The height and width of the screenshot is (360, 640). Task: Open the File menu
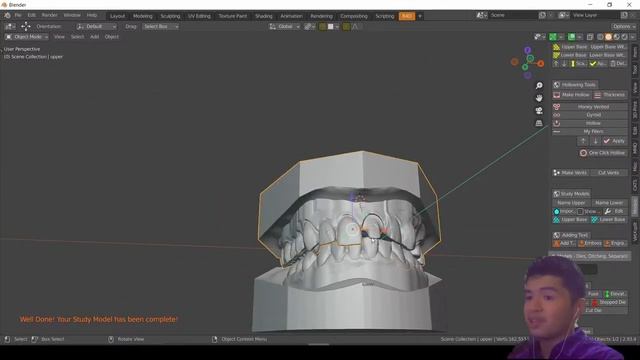pos(18,16)
